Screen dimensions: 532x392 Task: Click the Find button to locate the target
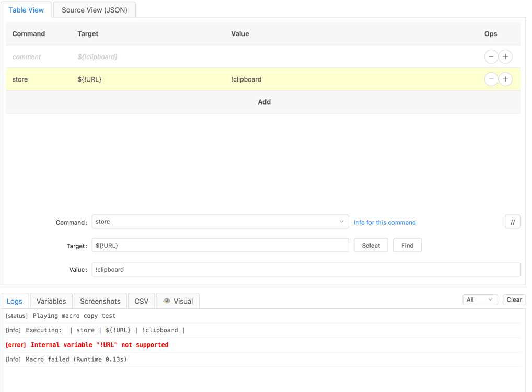(407, 245)
